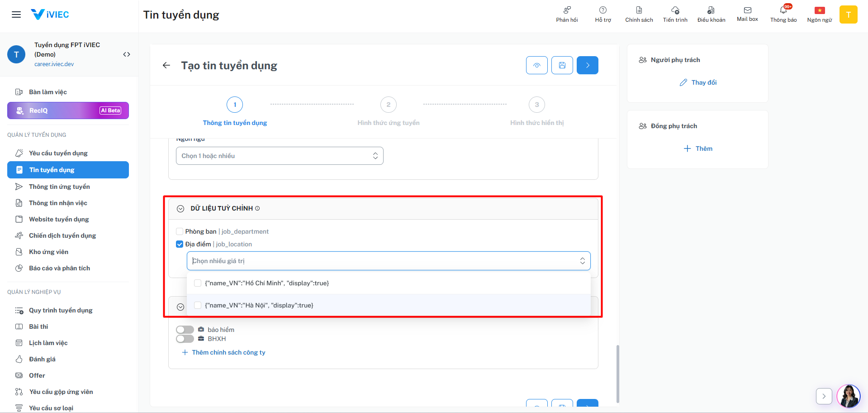Open Kho ứng viên in sidebar
868x413 pixels.
pyautogui.click(x=48, y=252)
